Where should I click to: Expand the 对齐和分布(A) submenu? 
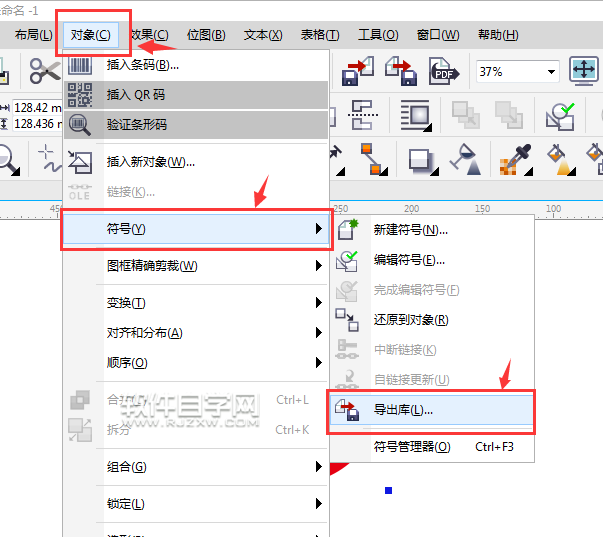(196, 333)
